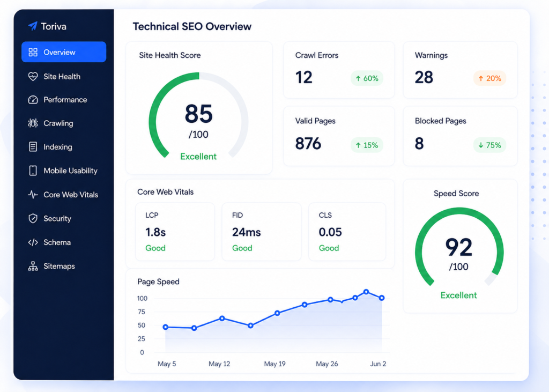The height and width of the screenshot is (392, 549).
Task: Click the 100 y-axis label on chart
Action: coord(142,299)
